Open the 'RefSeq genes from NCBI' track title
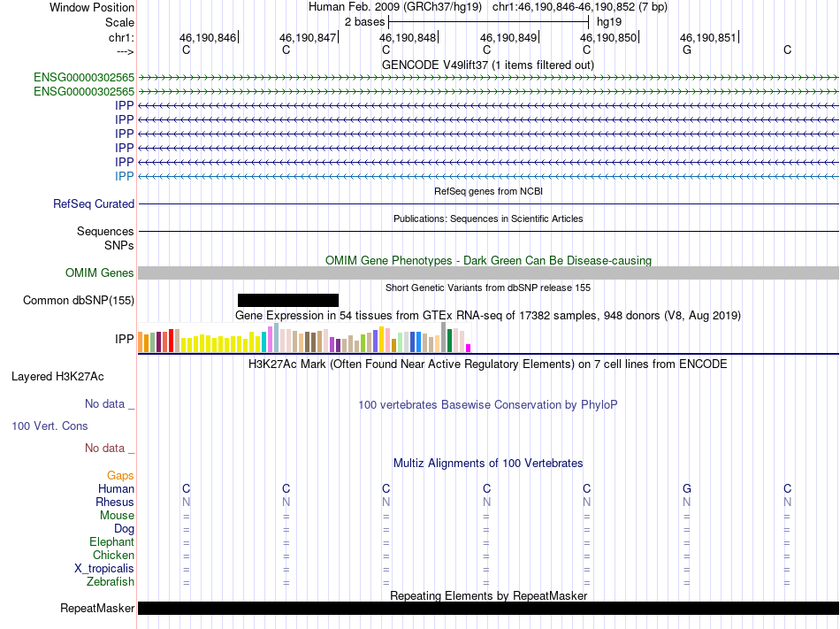 pyautogui.click(x=488, y=191)
